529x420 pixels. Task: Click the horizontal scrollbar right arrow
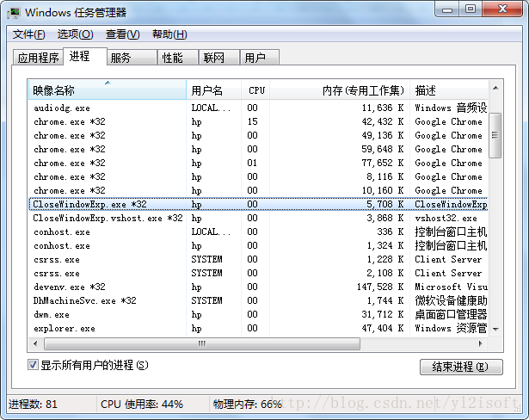coord(481,343)
